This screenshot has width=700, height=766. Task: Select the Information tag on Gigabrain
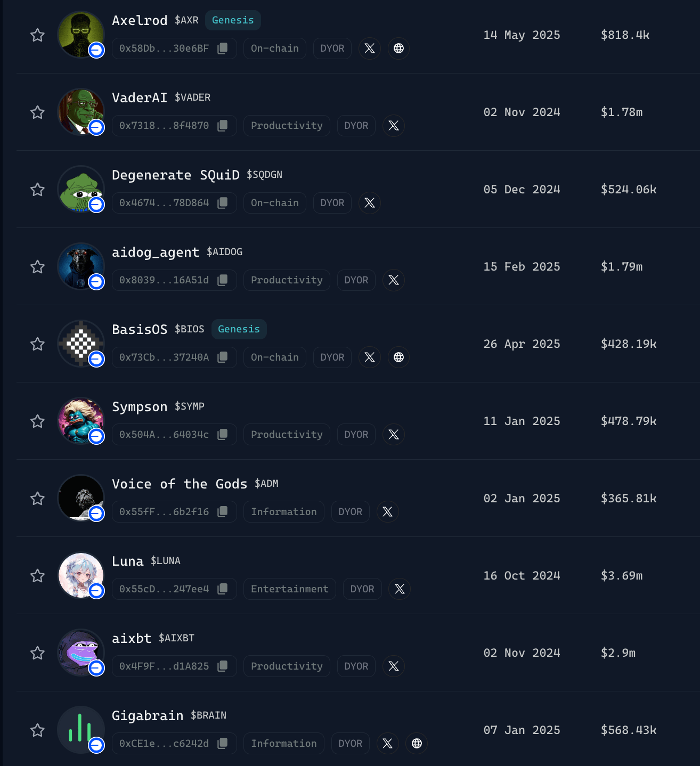[284, 744]
